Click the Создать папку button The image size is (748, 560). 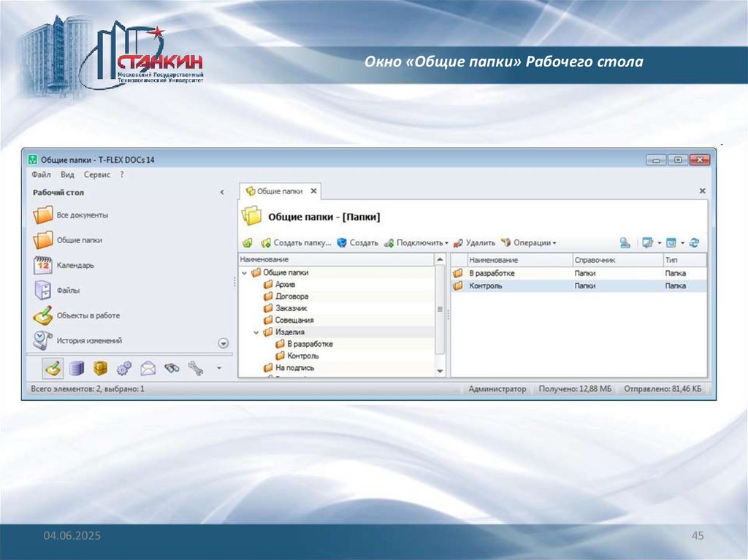[x=296, y=243]
